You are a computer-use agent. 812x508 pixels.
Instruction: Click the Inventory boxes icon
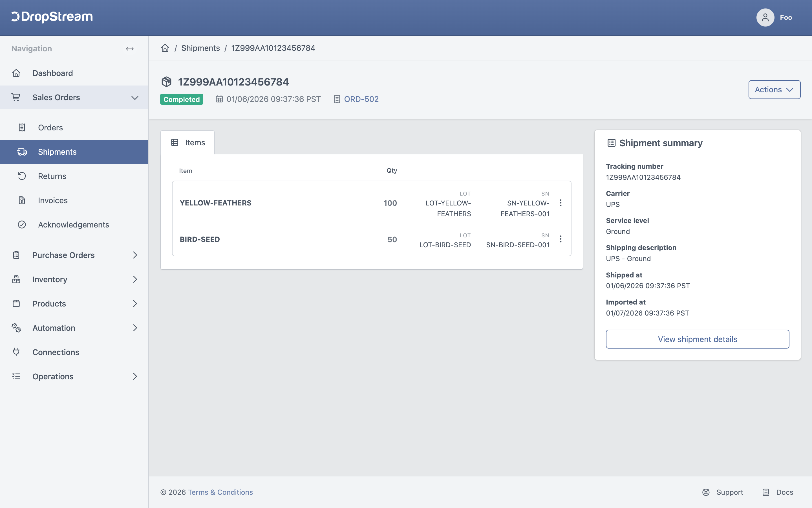pos(16,279)
